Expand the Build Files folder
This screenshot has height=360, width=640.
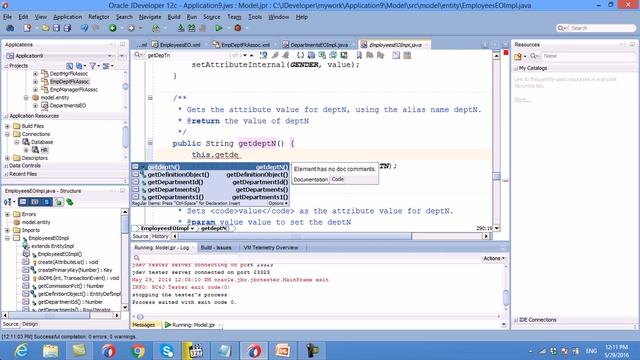[x=7, y=127]
